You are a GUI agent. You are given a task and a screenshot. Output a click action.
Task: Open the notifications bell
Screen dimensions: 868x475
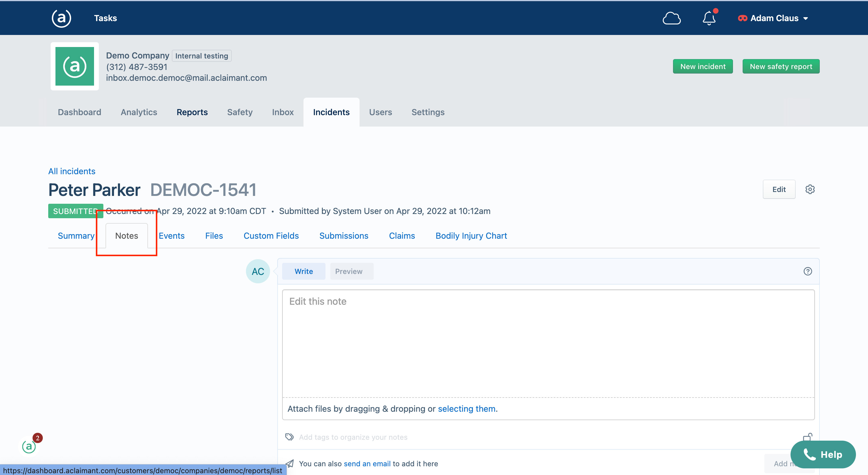pyautogui.click(x=709, y=18)
